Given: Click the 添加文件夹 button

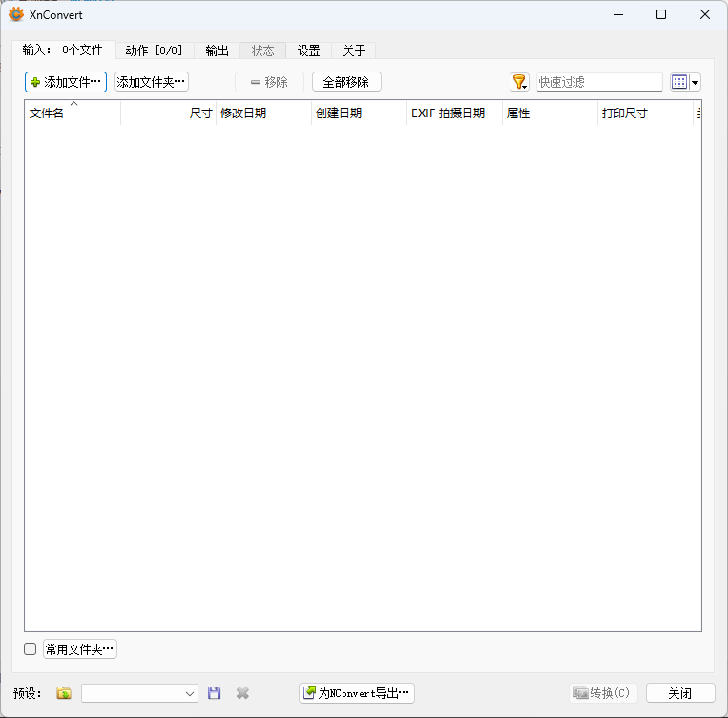Looking at the screenshot, I should [152, 82].
